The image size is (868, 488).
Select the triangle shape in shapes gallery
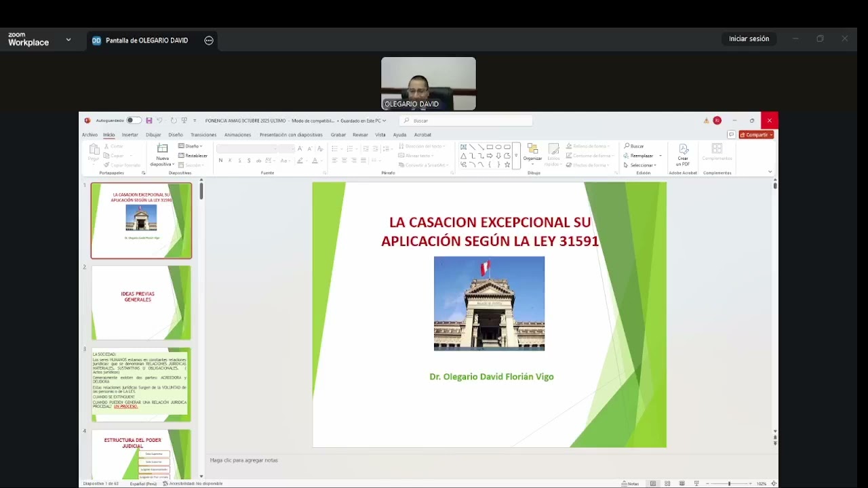[x=463, y=156]
